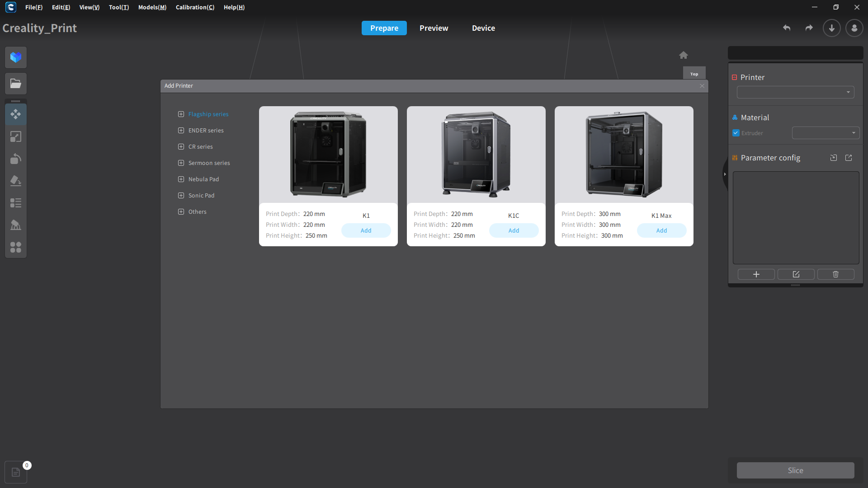This screenshot has height=488, width=868.
Task: Open the user account profile icon
Action: [854, 28]
